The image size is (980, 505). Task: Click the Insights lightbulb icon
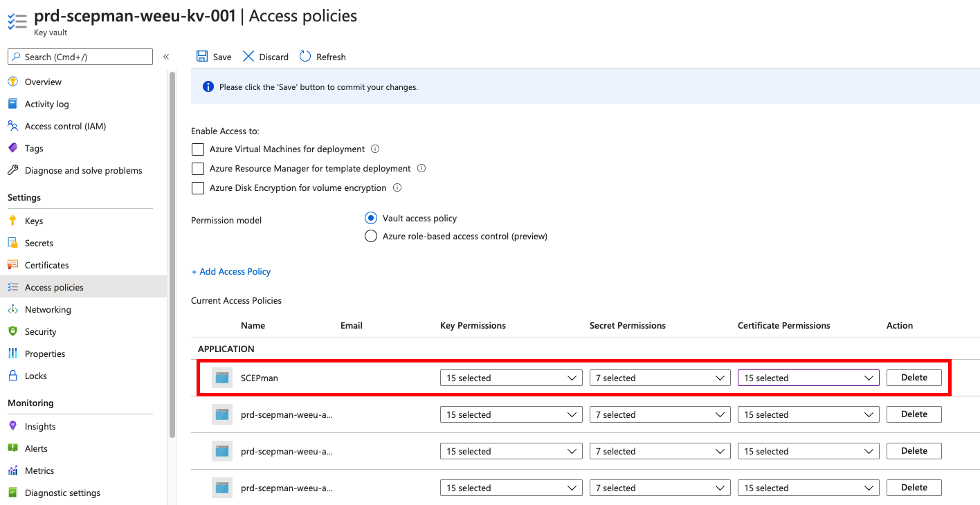click(12, 426)
